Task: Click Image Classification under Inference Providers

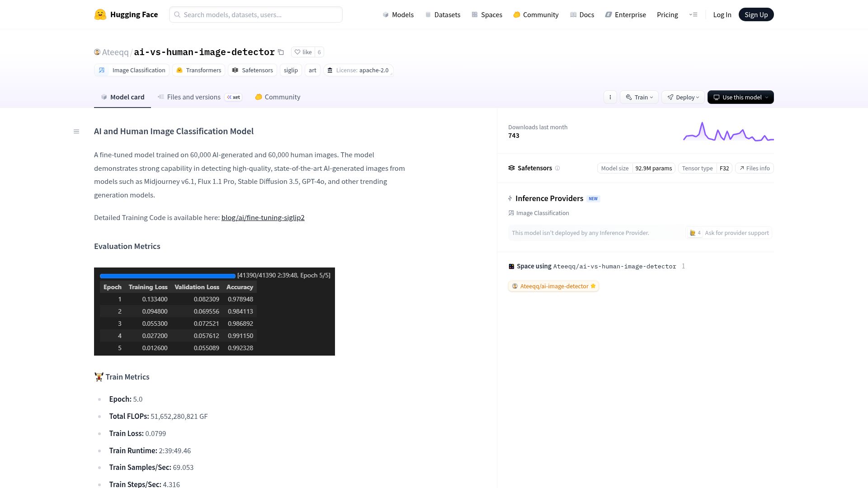Action: (x=539, y=213)
